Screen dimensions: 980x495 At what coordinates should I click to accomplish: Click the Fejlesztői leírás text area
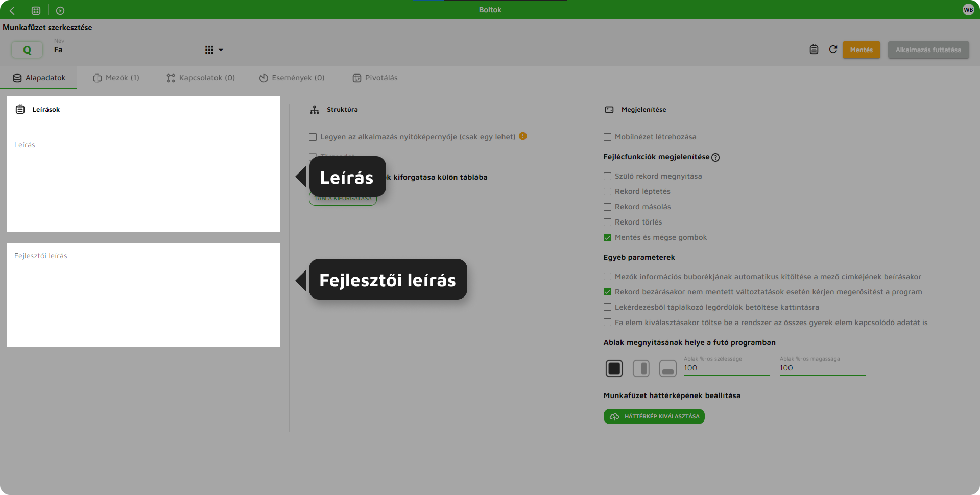(142, 294)
